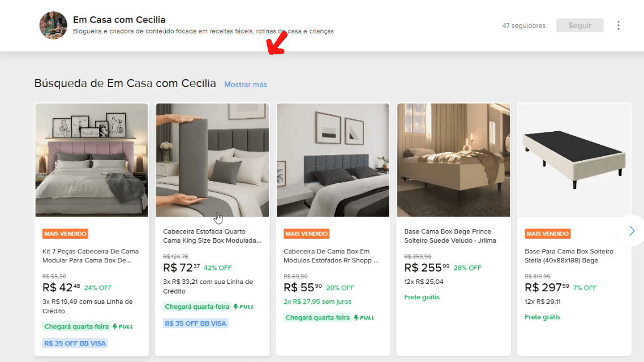
Task: Click the right arrow to browse more products
Action: tap(630, 230)
